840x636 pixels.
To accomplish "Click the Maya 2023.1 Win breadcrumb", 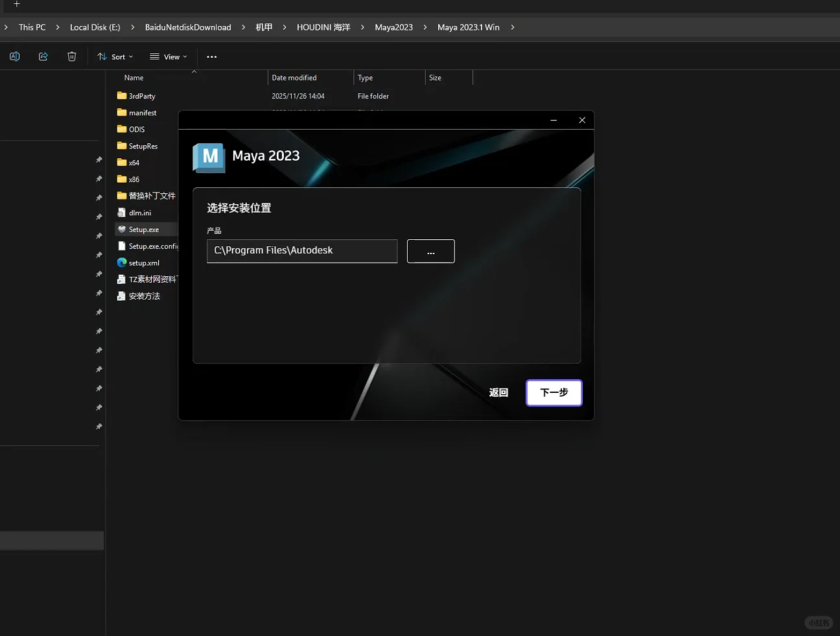I will pos(469,27).
